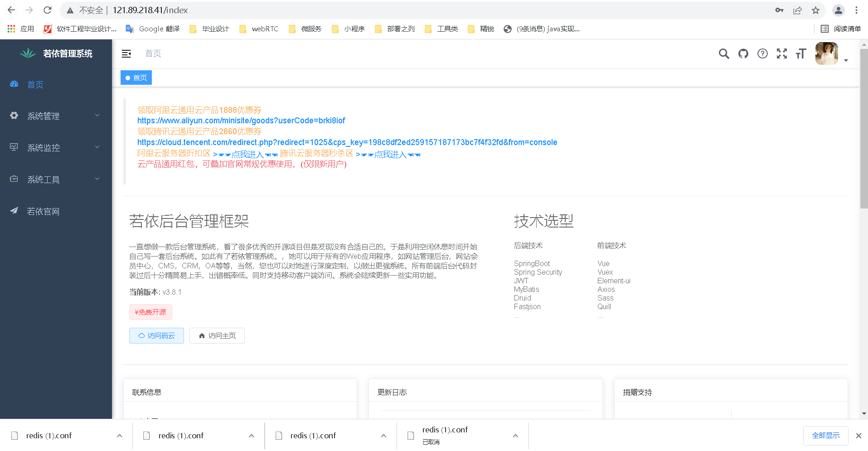Click the browser forward arrow
This screenshot has width=868, height=451.
[29, 10]
